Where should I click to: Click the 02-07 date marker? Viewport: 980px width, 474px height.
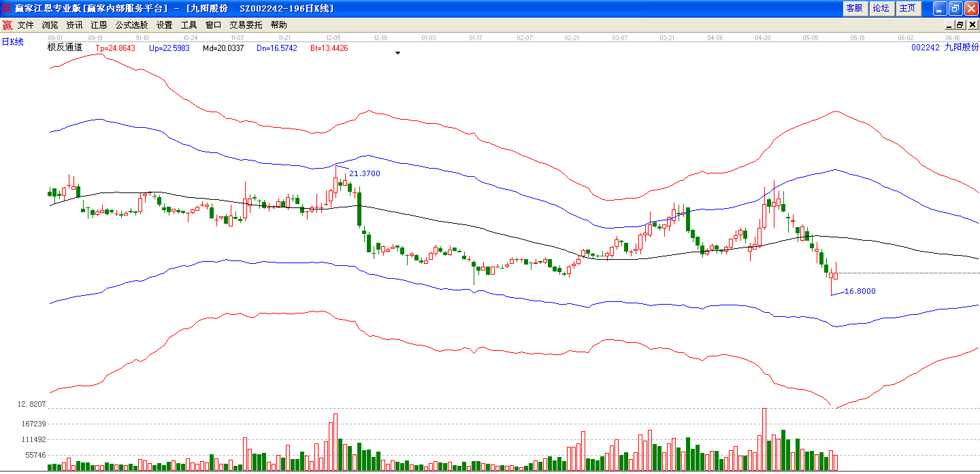[524, 38]
